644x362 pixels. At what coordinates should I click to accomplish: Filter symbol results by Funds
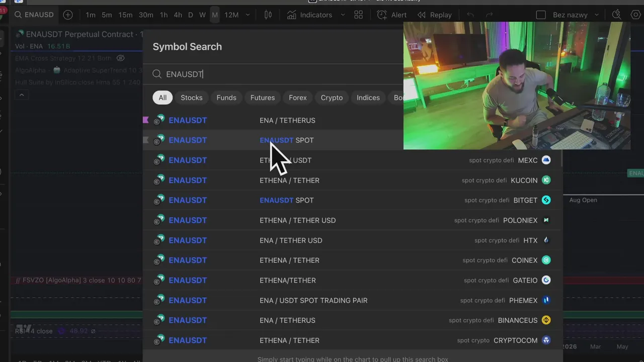point(226,98)
